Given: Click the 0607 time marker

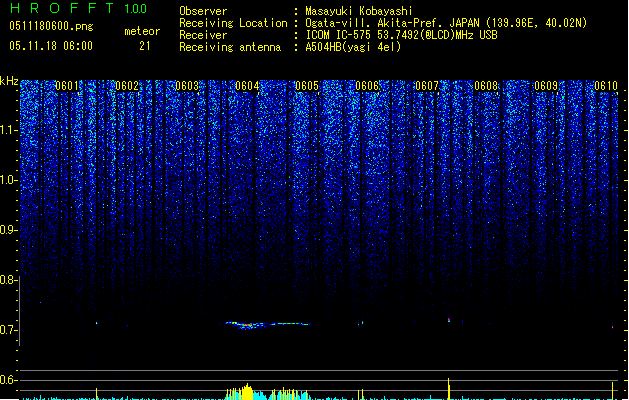Looking at the screenshot, I should [427, 86].
